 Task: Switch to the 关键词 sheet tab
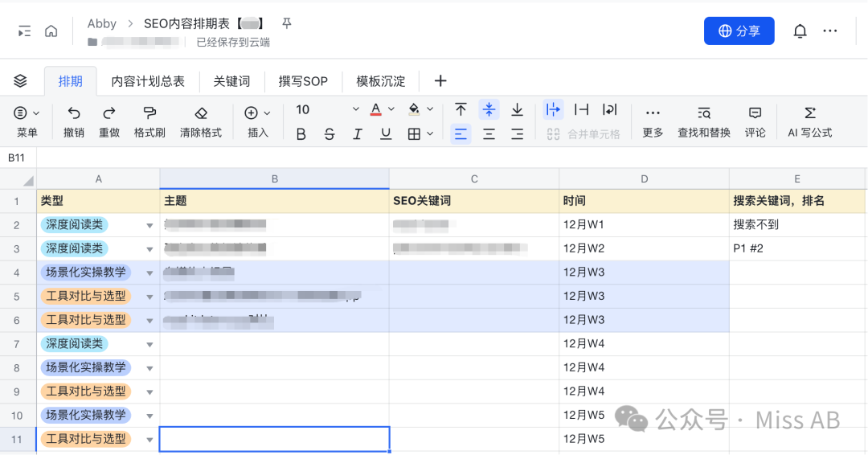[x=231, y=81]
